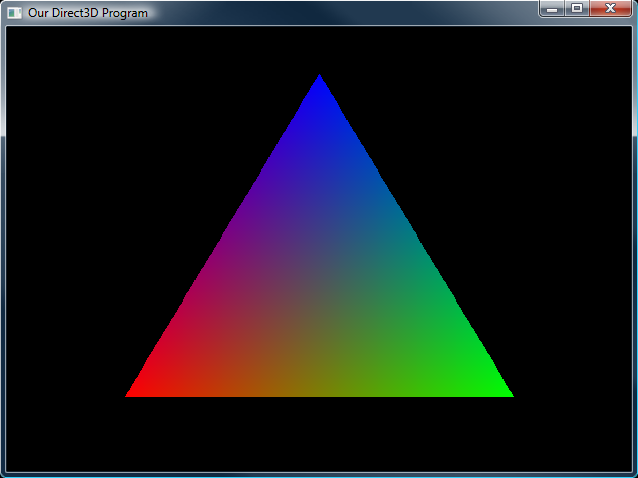
Task: Minimize the Direct3D program window
Action: pyautogui.click(x=552, y=9)
